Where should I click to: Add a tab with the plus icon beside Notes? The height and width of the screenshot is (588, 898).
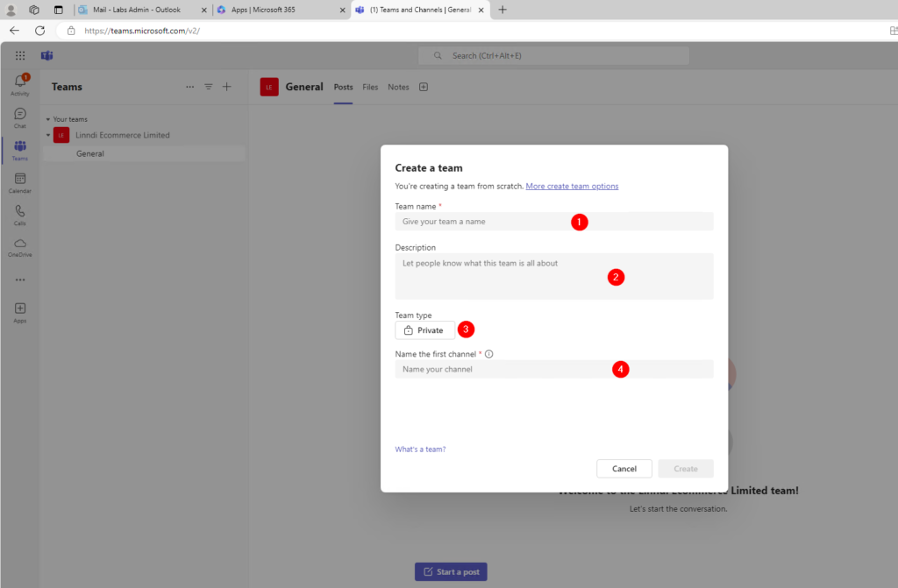pos(424,87)
